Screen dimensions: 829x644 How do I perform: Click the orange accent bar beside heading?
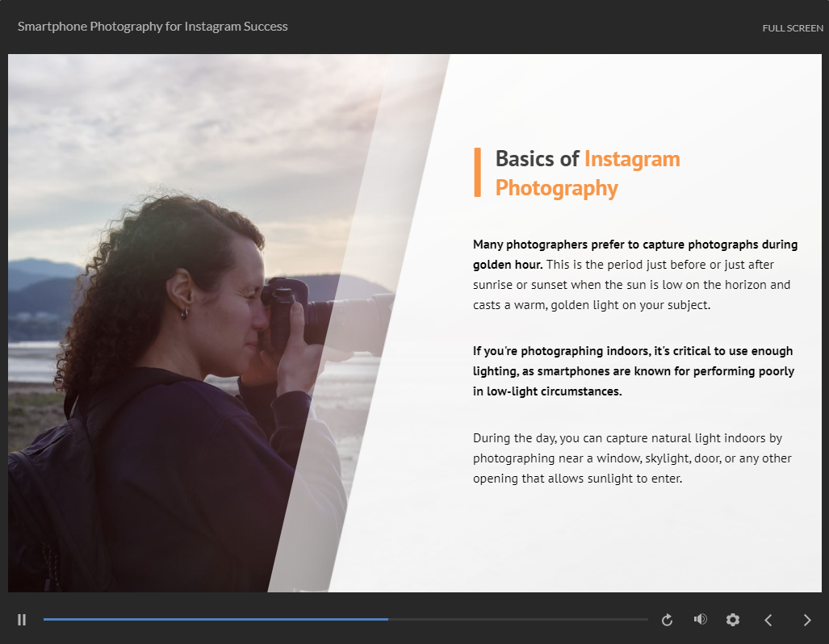(x=477, y=172)
